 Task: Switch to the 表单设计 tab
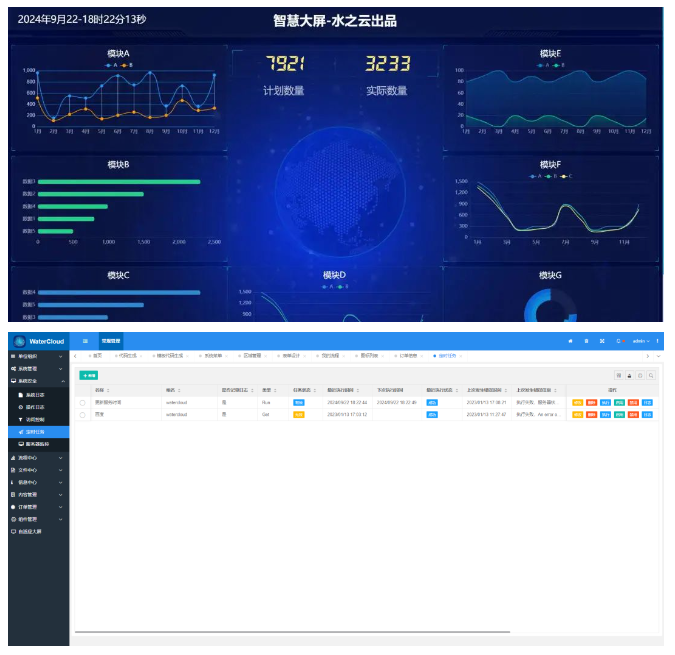point(291,356)
